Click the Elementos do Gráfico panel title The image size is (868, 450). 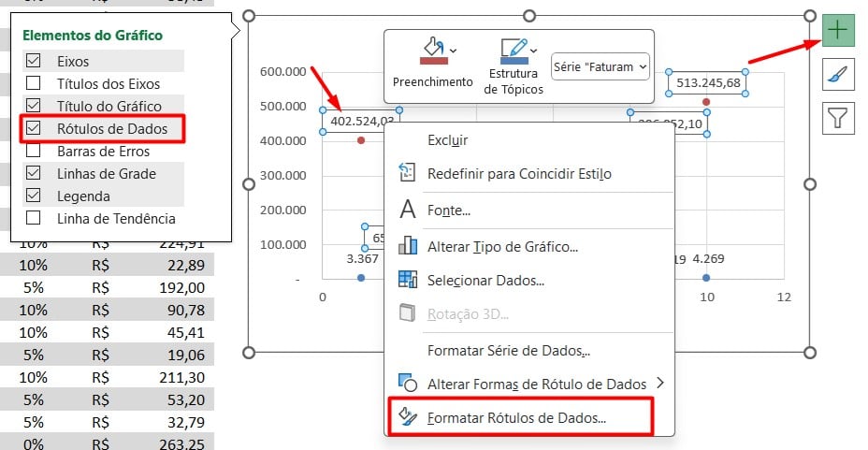(x=93, y=36)
